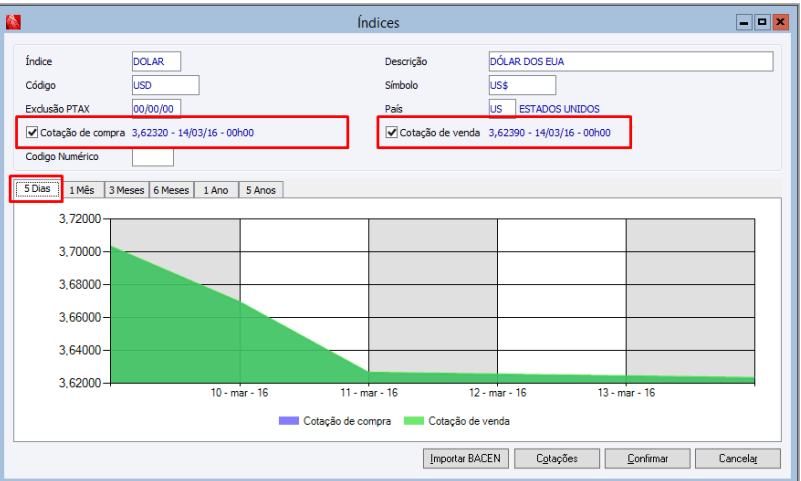The width and height of the screenshot is (801, 481).
Task: Click the 3,66000 y-axis value
Action: [80, 318]
